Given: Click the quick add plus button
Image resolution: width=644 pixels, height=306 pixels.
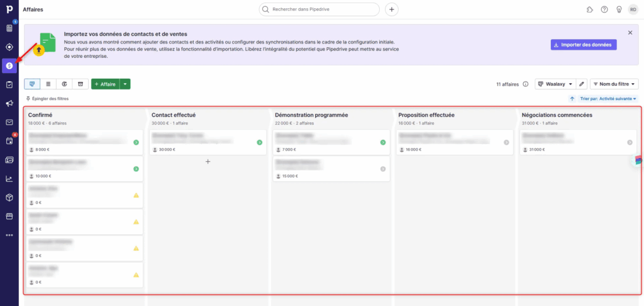Looking at the screenshot, I should coord(391,9).
